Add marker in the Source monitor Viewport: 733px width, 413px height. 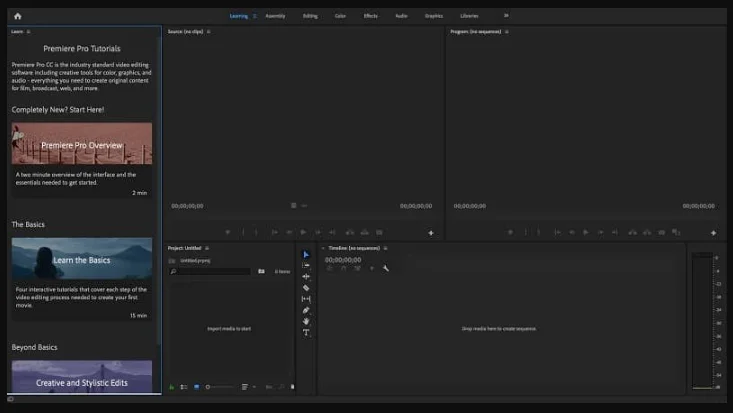228,232
